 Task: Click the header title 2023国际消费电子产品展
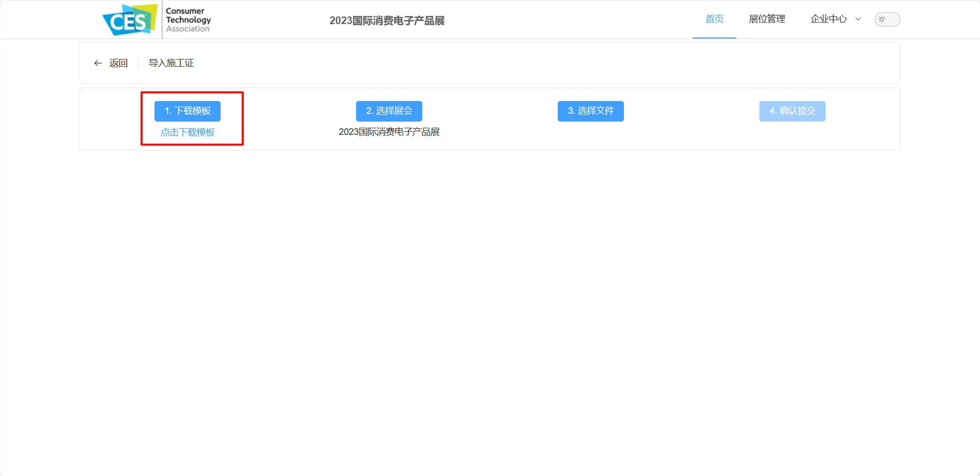coord(387,21)
